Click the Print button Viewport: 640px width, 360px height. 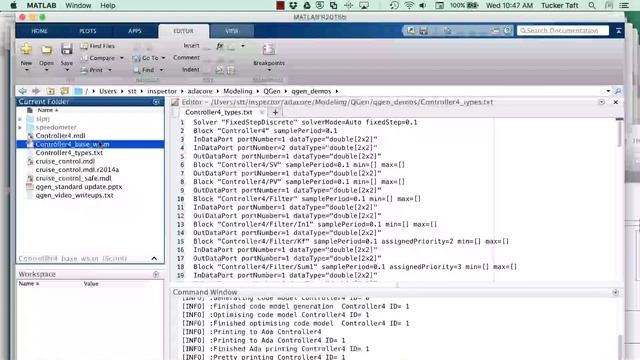(x=92, y=70)
